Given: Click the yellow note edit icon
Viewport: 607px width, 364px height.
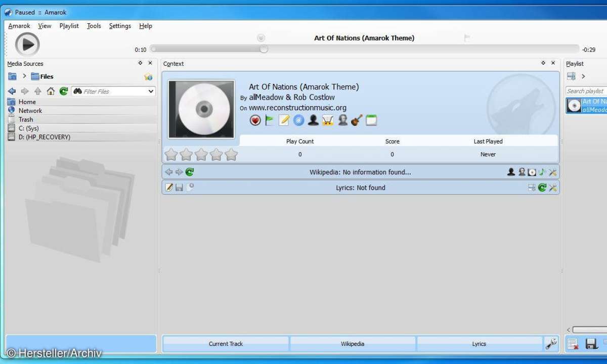Looking at the screenshot, I should click(x=284, y=120).
